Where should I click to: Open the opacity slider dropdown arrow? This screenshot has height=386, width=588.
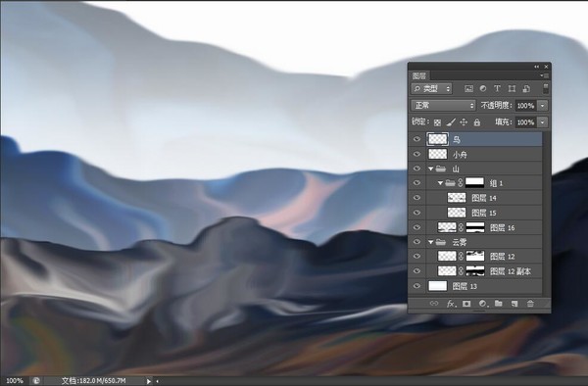543,106
